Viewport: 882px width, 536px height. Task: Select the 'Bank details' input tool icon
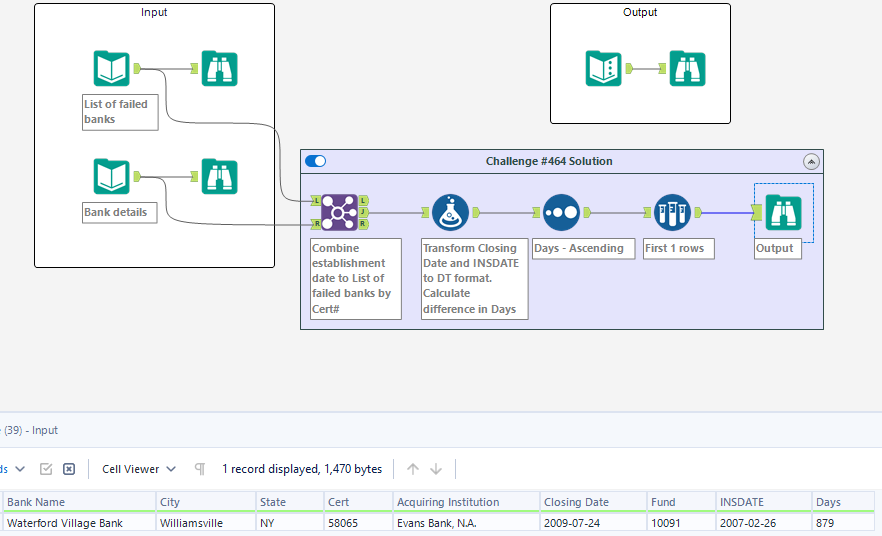(x=111, y=177)
